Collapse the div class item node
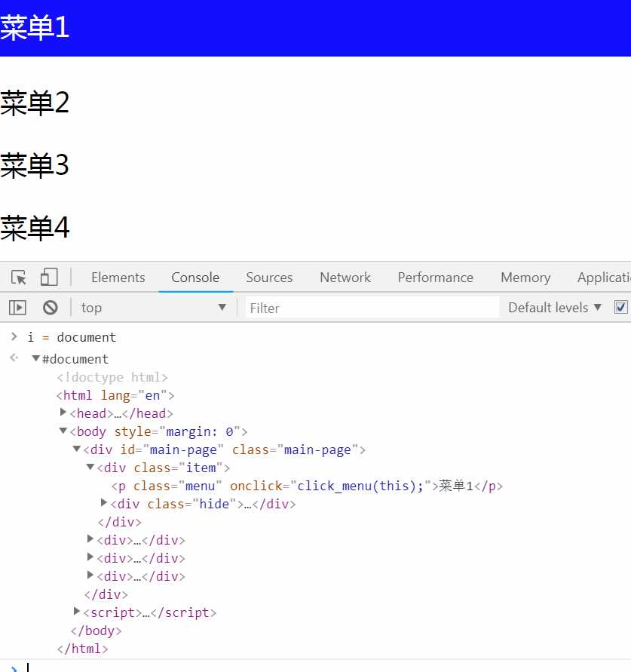 (x=90, y=467)
